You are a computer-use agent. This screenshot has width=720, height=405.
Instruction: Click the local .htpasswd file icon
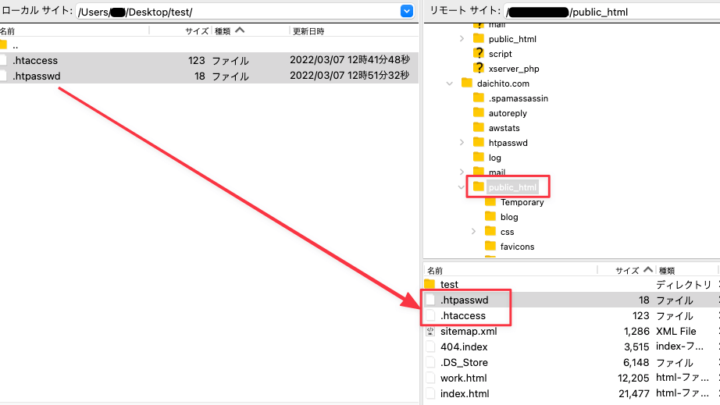(3, 76)
